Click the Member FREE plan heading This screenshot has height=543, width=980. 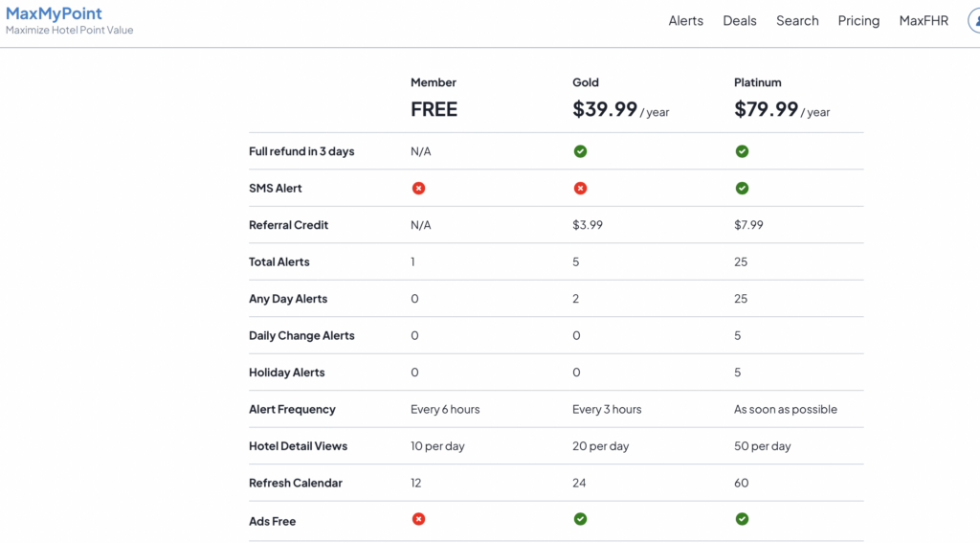click(x=434, y=109)
